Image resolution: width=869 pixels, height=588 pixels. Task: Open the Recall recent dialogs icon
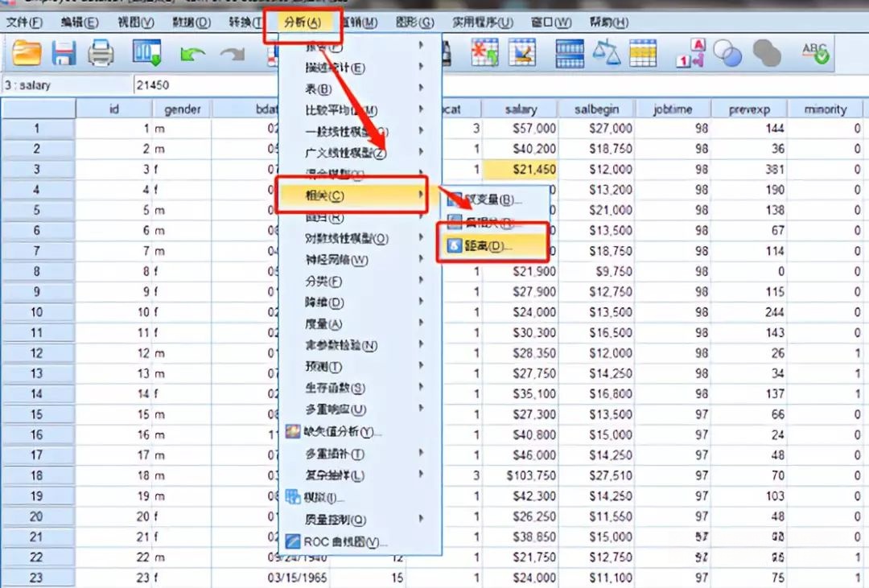(x=147, y=53)
